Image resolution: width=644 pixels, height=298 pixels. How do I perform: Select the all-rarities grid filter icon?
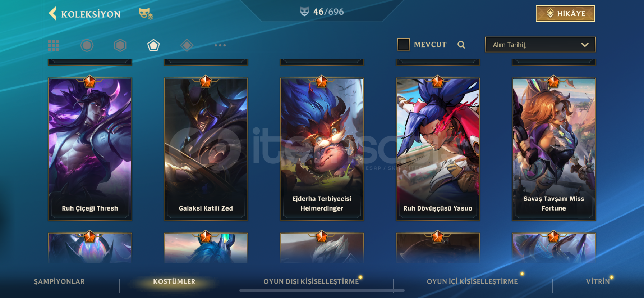[54, 45]
